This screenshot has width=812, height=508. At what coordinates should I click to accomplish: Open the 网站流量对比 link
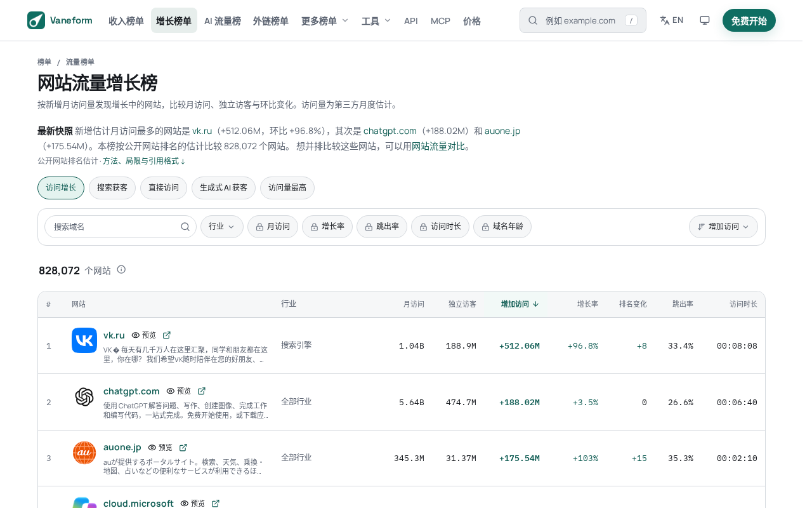click(438, 146)
